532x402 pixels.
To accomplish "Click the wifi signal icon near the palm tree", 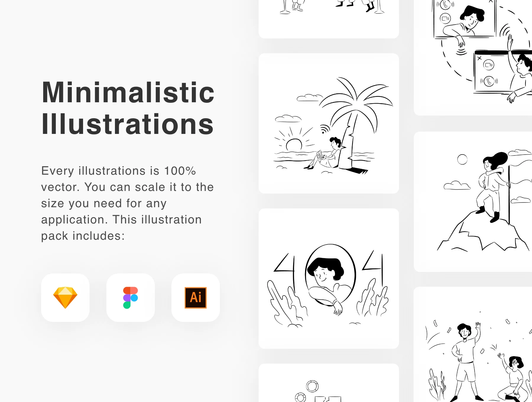I will pos(325,129).
